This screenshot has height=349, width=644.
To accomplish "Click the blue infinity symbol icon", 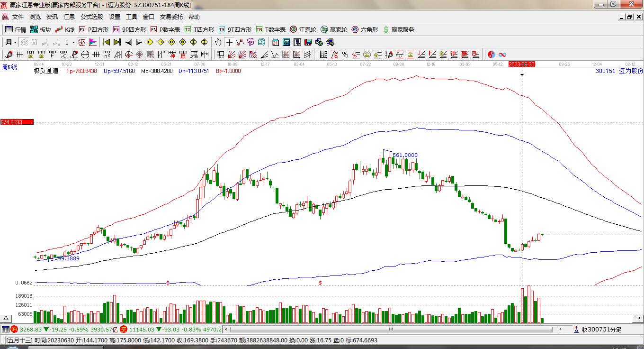I will tap(502, 55).
